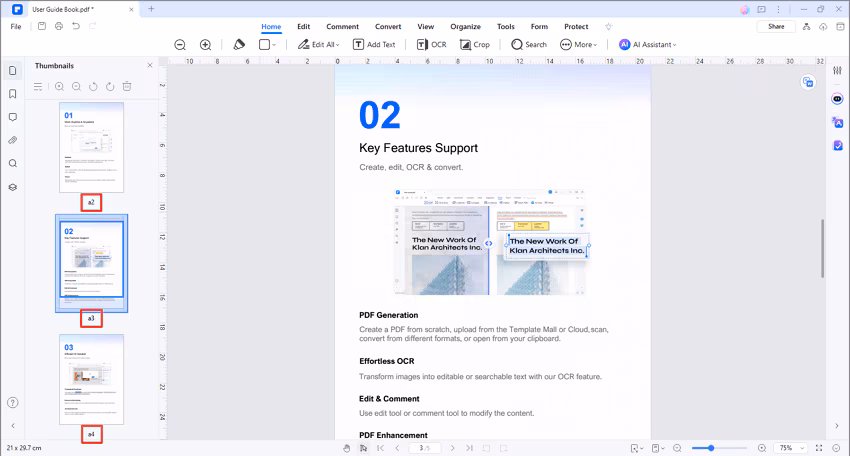Click the print icon
Screen dimensions: 850x456
(59, 26)
